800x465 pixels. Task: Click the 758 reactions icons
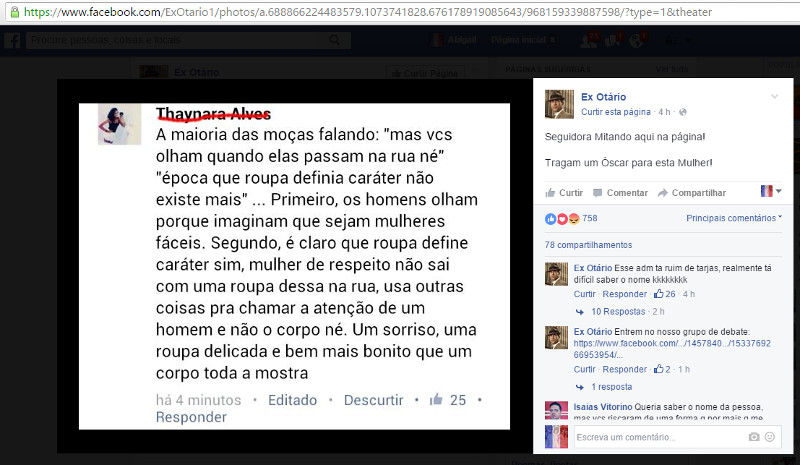click(x=563, y=219)
